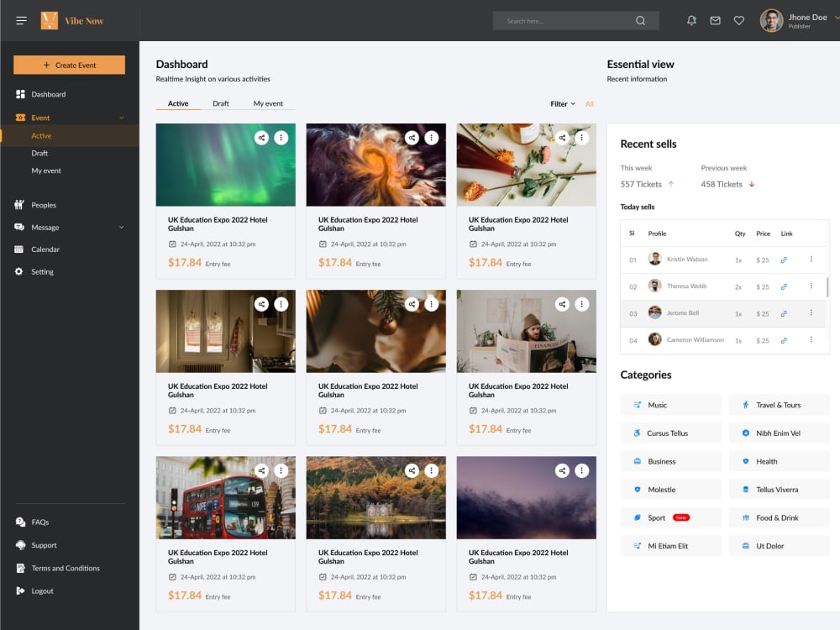Screen dimensions: 840x630
Task: Open more options on aurora event card
Action: 281,138
